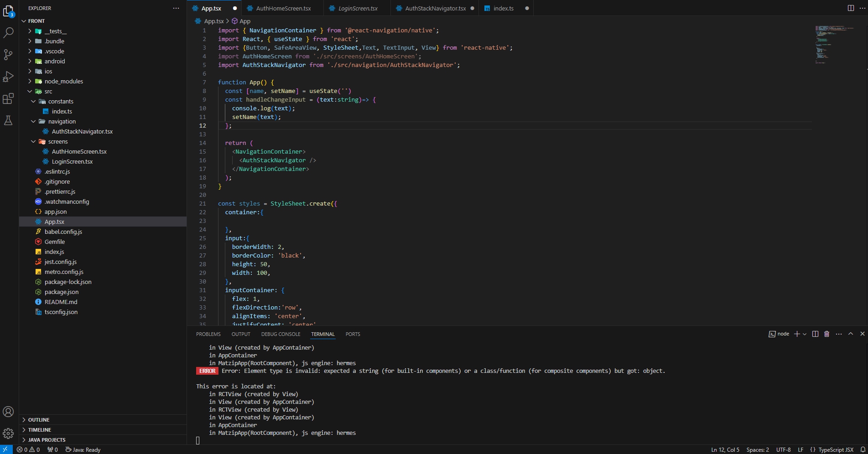868x454 pixels.
Task: Open the Extensions view icon
Action: click(8, 98)
